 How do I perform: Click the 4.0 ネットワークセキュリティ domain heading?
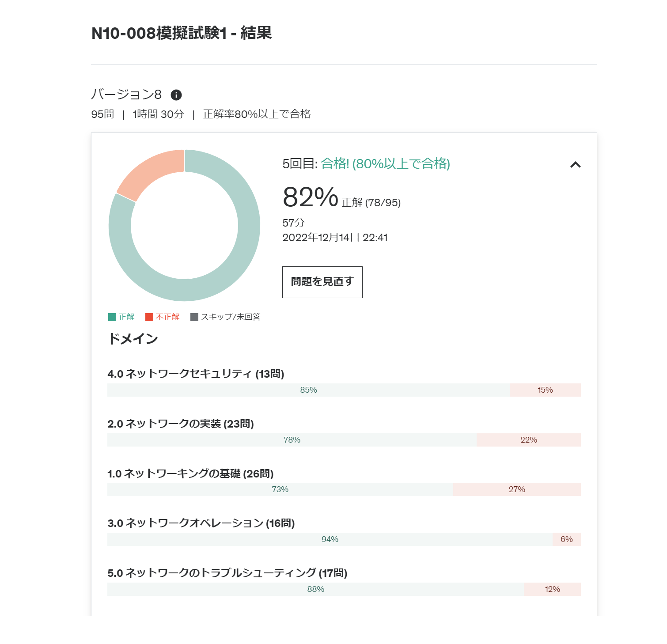point(196,374)
